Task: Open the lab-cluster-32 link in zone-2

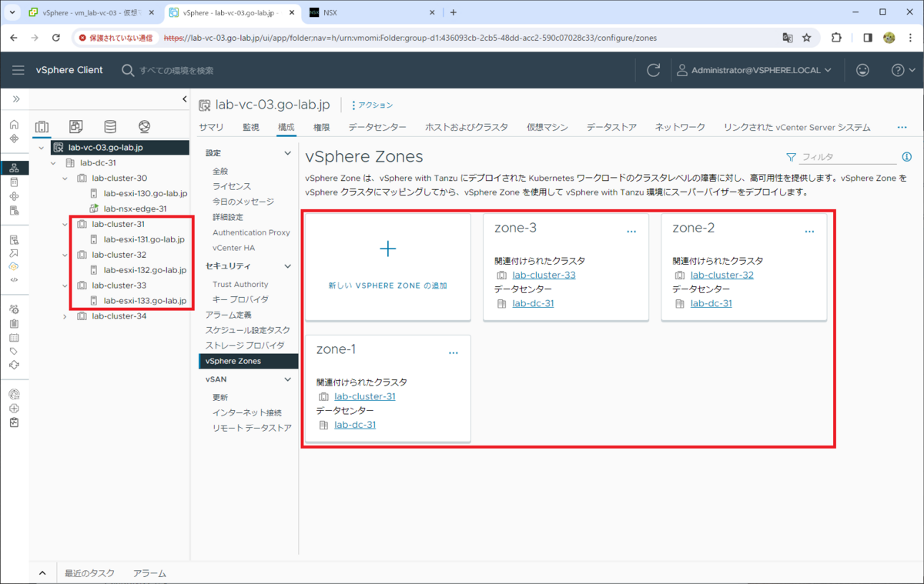Action: tap(722, 275)
